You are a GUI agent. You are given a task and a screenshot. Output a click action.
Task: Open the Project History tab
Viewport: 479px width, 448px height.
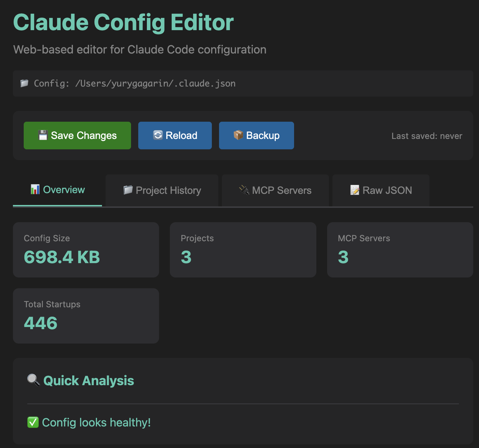point(162,190)
